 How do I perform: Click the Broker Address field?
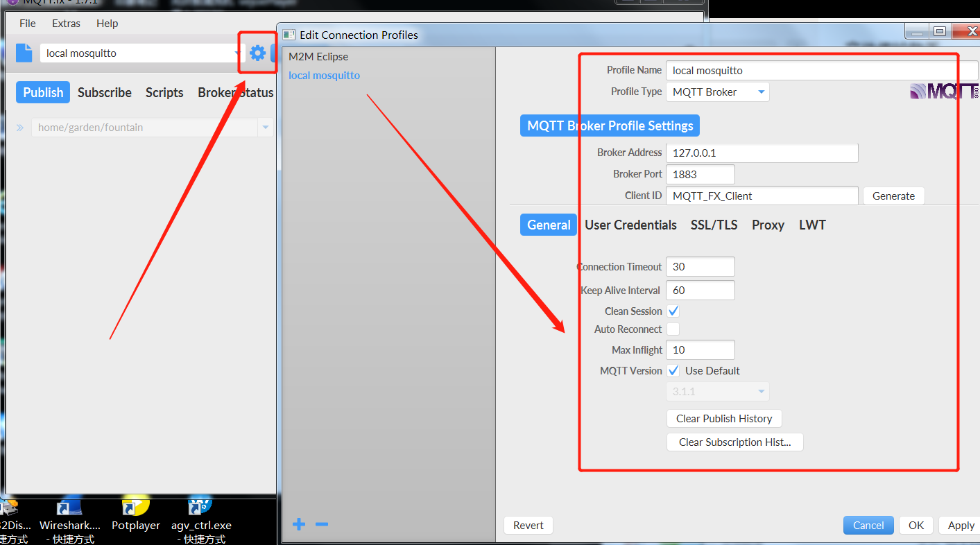762,153
